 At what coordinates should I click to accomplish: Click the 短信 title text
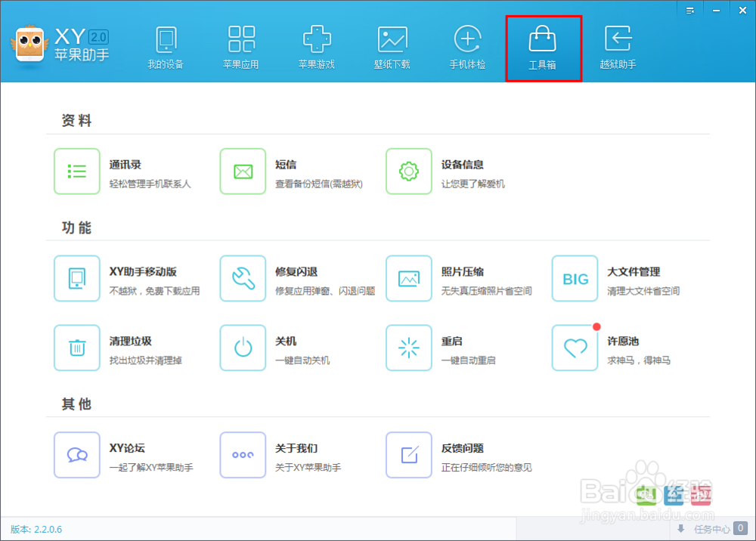click(x=286, y=165)
